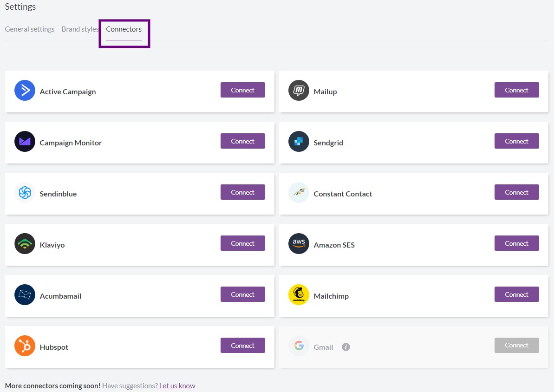Click the aws Amazon SES logo

point(299,243)
